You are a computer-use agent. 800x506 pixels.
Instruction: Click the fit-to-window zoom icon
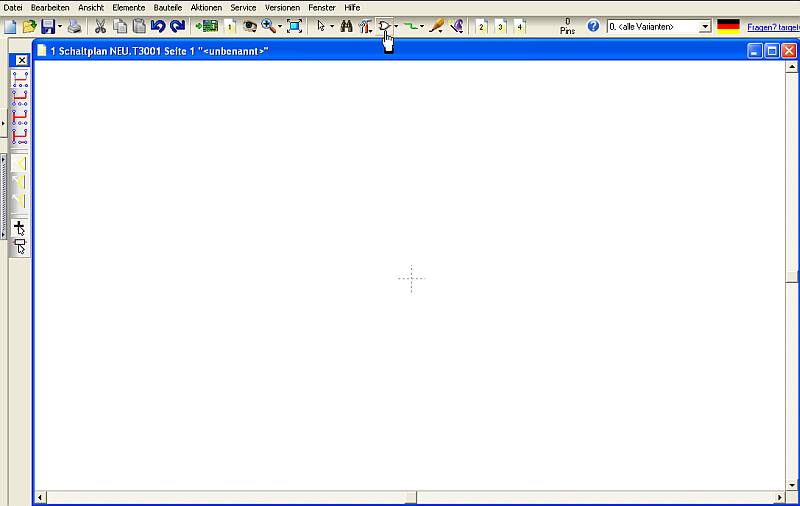294,26
